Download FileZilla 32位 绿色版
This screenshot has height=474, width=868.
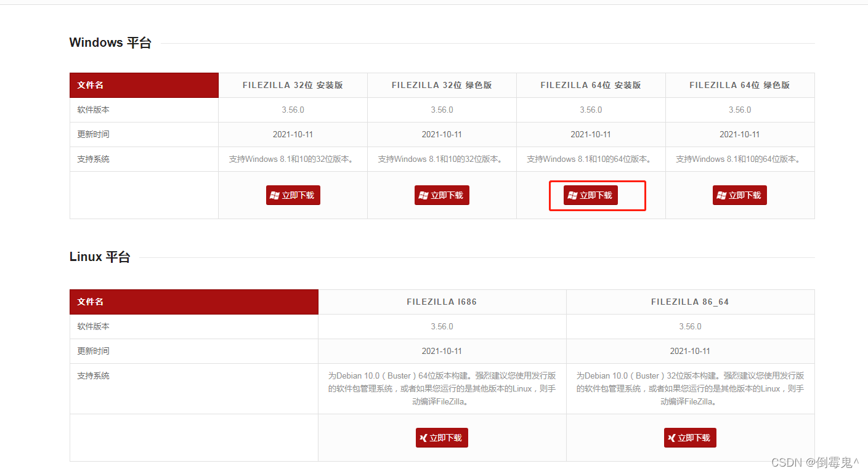point(442,195)
